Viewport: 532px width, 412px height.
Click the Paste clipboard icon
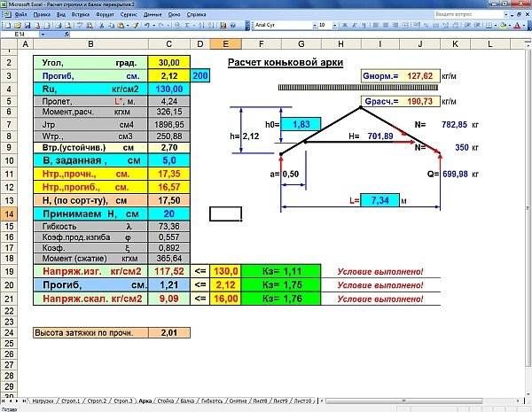(x=121, y=26)
